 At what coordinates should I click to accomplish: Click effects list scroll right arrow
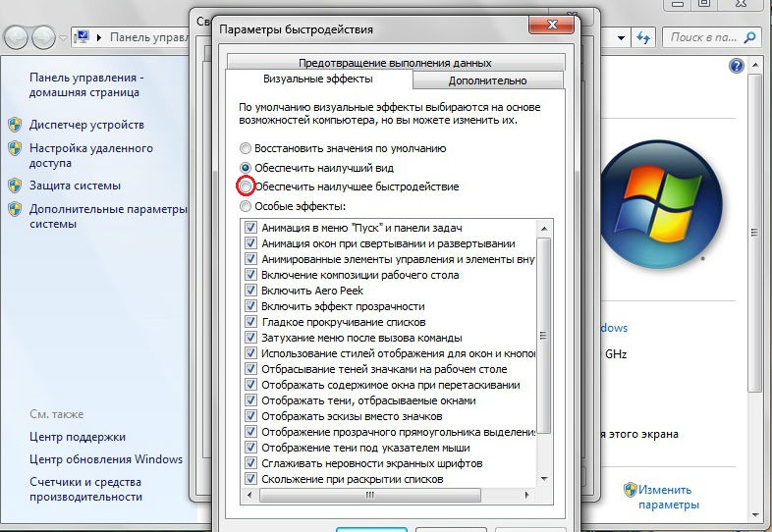pos(527,495)
